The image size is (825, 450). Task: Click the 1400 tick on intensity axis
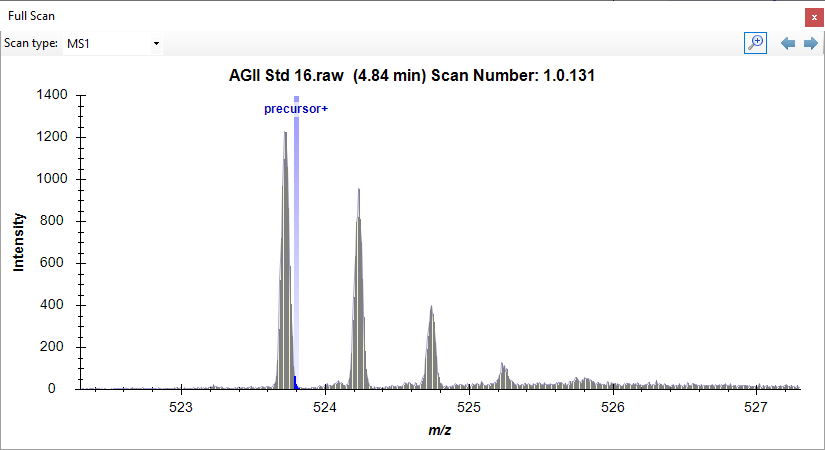[52, 95]
